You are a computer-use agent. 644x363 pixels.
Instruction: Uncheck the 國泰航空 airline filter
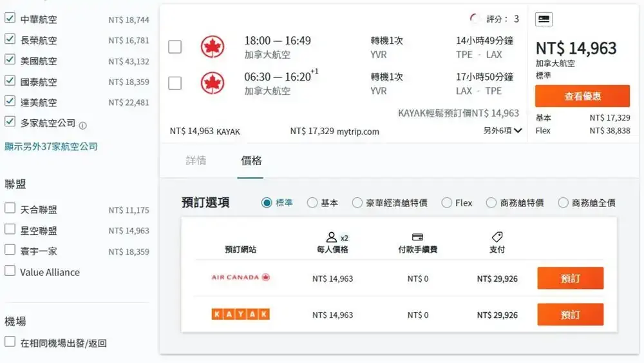pos(10,81)
